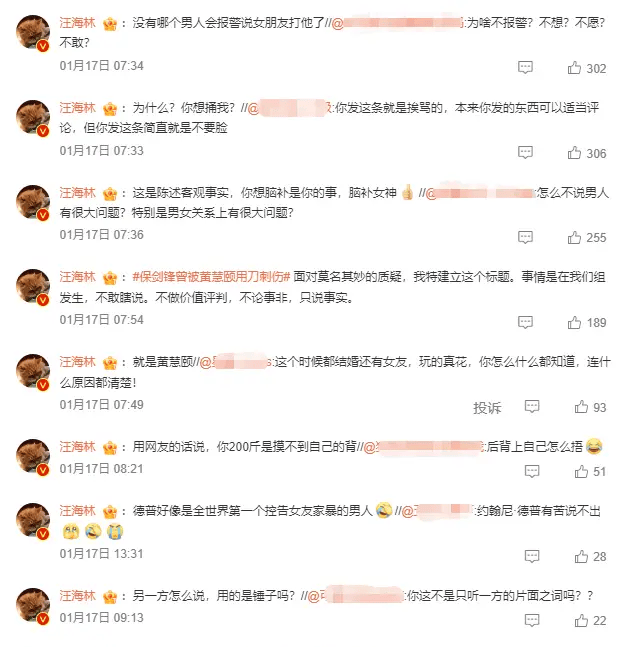
Task: Click 投诉 to report the 07:49 comment
Action: click(x=487, y=408)
